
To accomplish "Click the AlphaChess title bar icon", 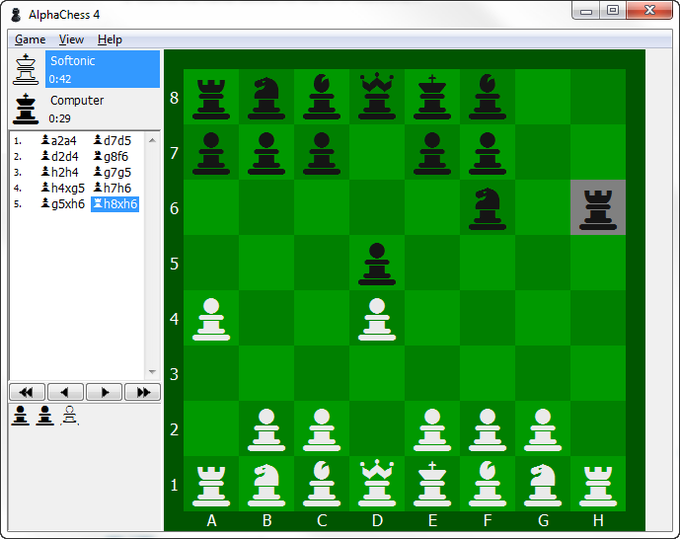I will tap(16, 15).
